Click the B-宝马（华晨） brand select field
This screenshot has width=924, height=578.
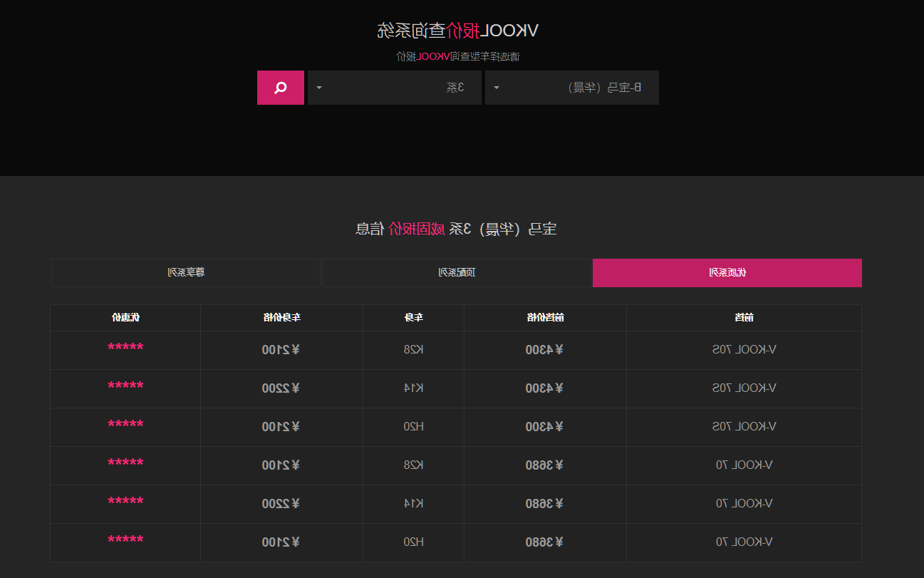pyautogui.click(x=572, y=88)
